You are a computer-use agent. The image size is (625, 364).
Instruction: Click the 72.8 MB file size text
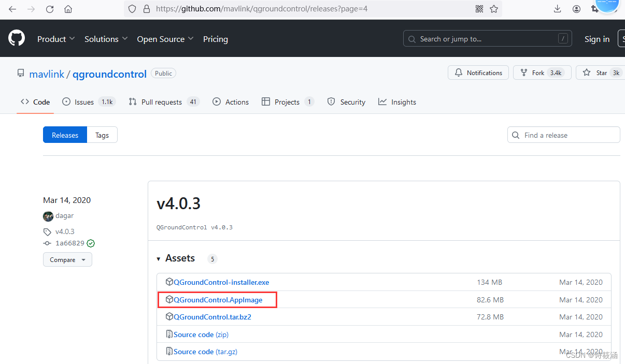(490, 317)
